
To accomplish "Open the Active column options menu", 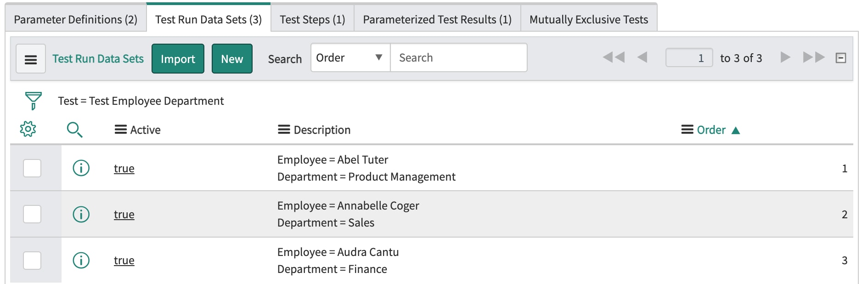I will (121, 130).
